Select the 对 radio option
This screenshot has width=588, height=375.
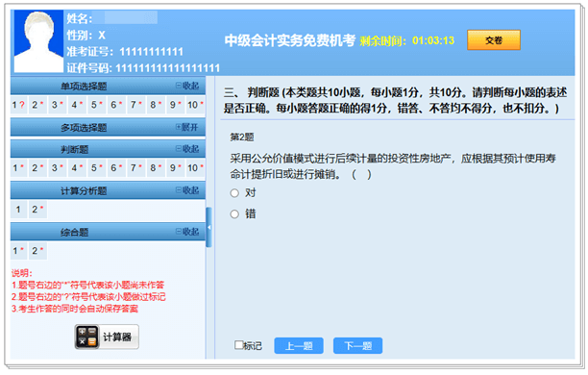tap(234, 193)
